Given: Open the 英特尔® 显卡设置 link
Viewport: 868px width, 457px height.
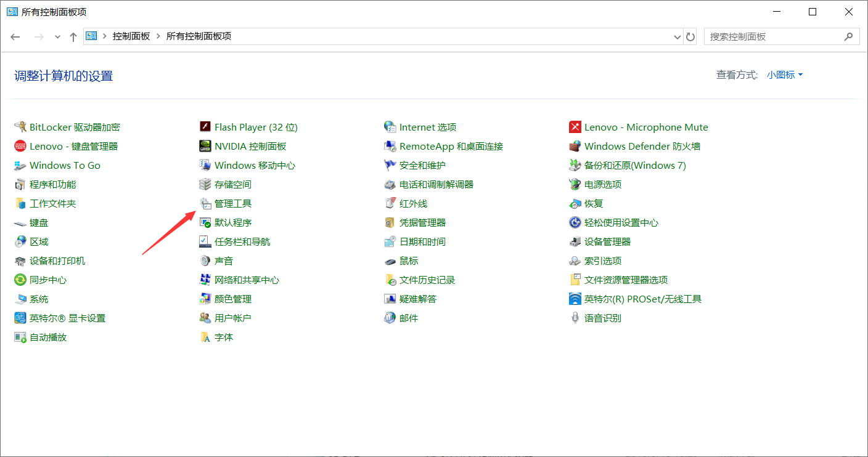Looking at the screenshot, I should tap(68, 318).
